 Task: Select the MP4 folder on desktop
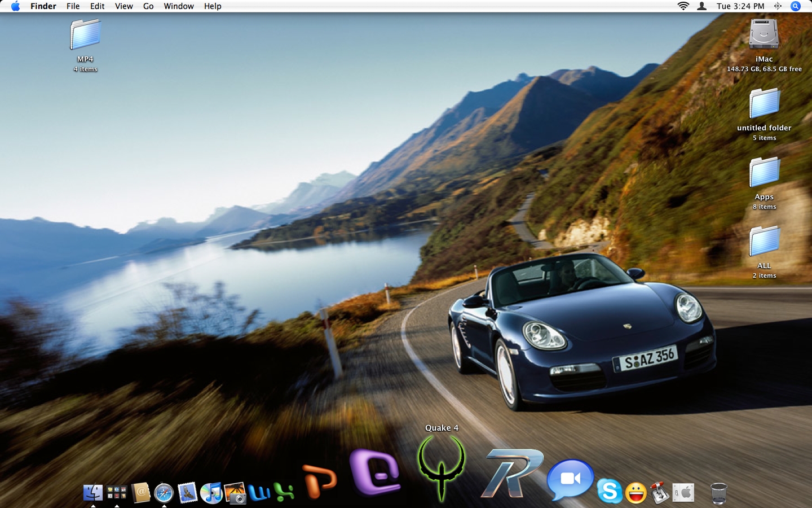pyautogui.click(x=85, y=35)
